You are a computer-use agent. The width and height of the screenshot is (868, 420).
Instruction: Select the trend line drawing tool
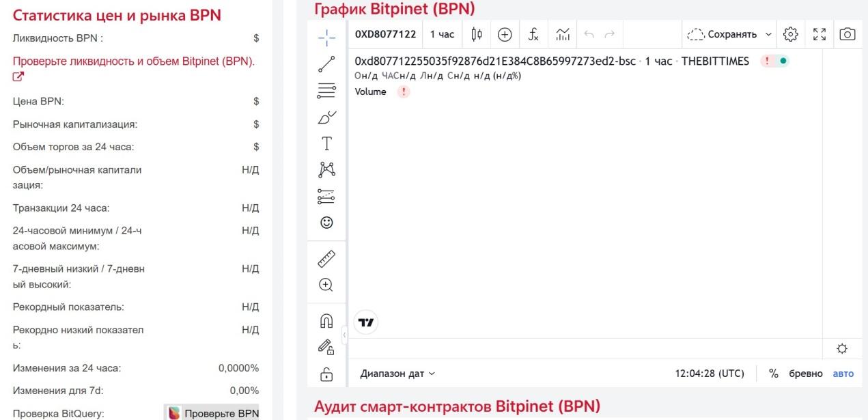[x=327, y=65]
